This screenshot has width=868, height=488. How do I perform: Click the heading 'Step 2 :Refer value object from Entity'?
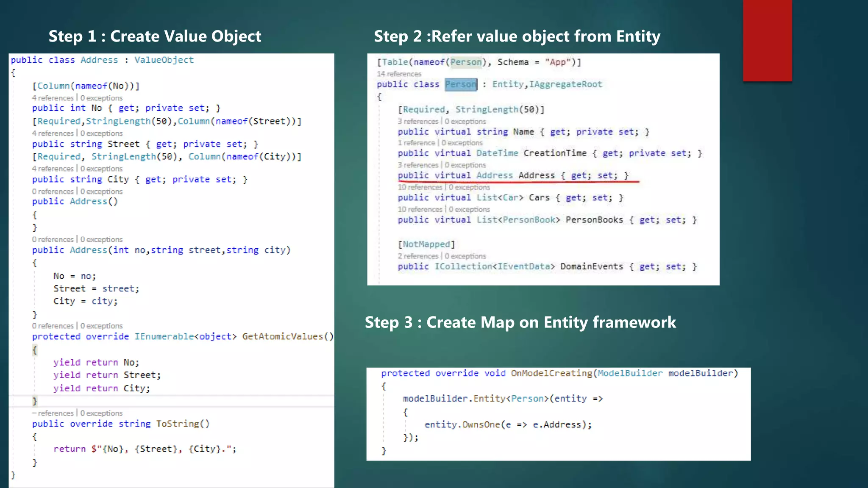517,36
